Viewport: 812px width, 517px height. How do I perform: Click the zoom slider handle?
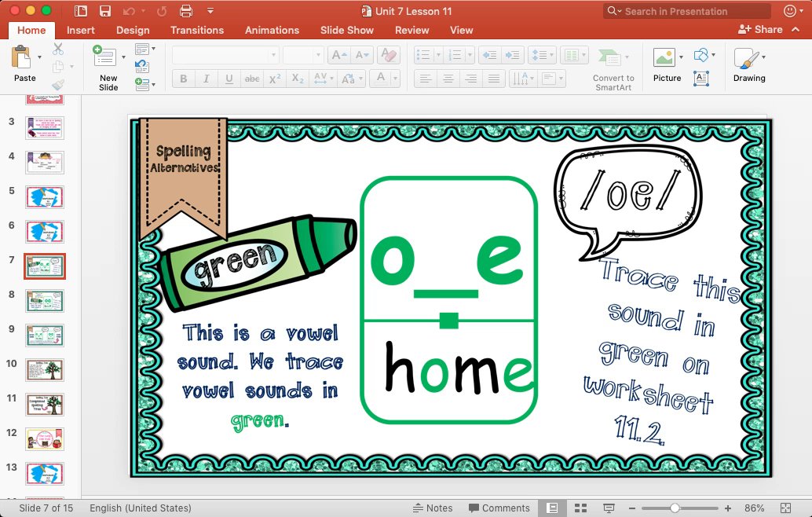click(675, 508)
